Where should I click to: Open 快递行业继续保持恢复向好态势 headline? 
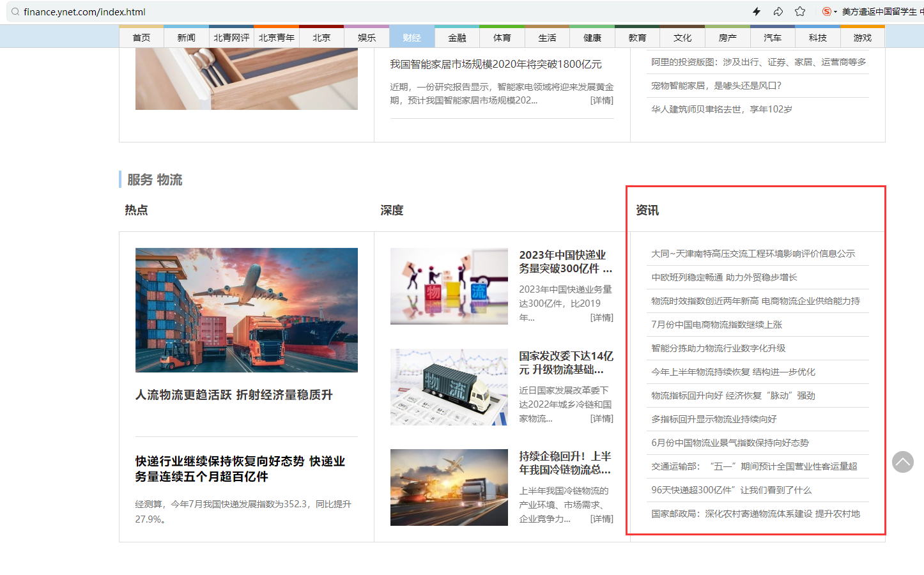240,469
